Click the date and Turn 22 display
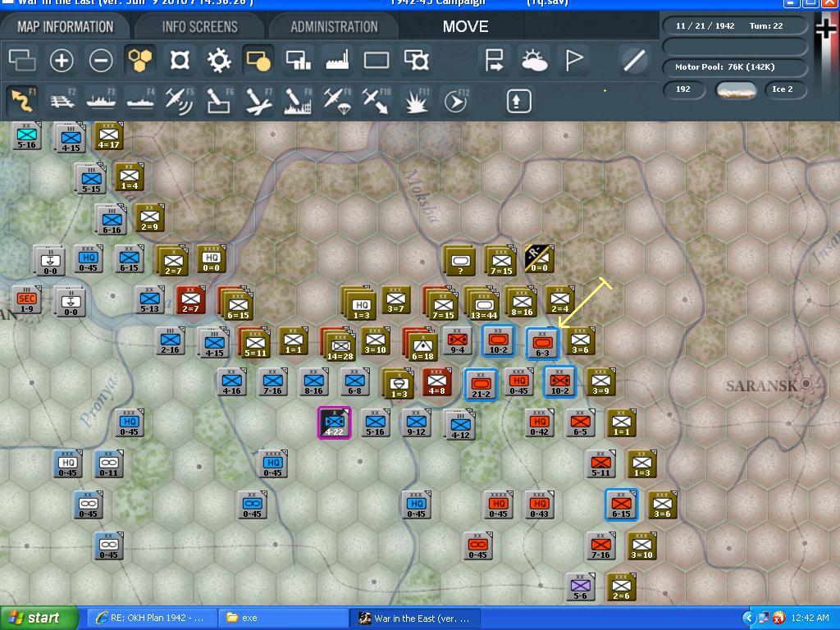840x630 pixels. coord(734,25)
